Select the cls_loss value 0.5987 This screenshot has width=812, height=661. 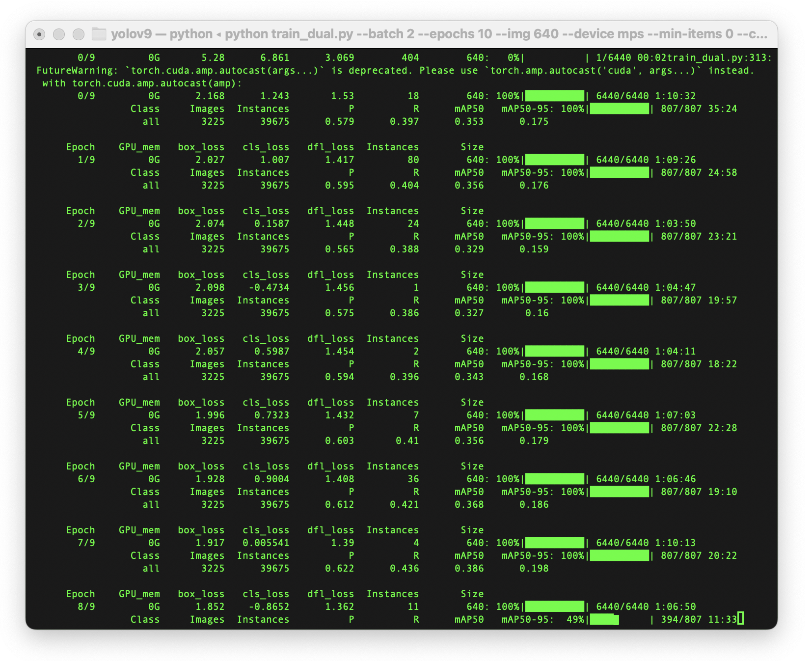(x=272, y=351)
